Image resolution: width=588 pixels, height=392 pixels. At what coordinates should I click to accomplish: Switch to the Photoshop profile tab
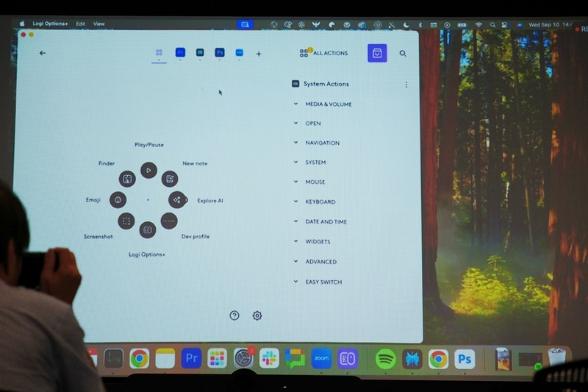(x=220, y=52)
